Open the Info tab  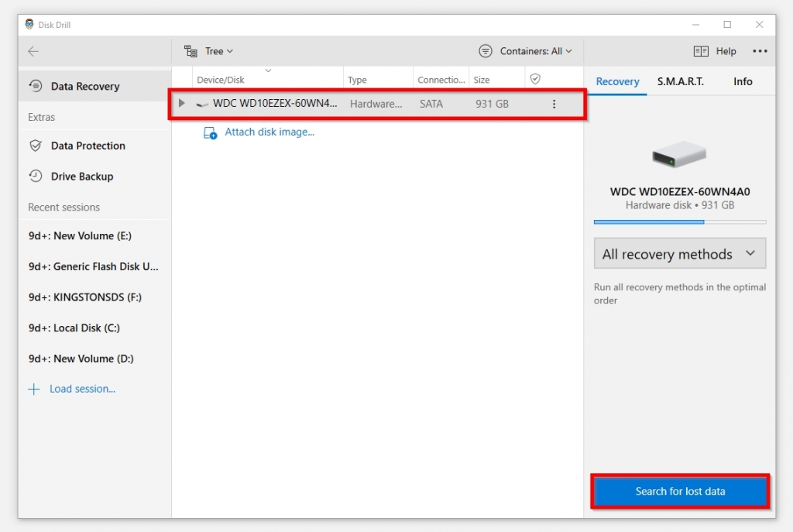pos(742,81)
